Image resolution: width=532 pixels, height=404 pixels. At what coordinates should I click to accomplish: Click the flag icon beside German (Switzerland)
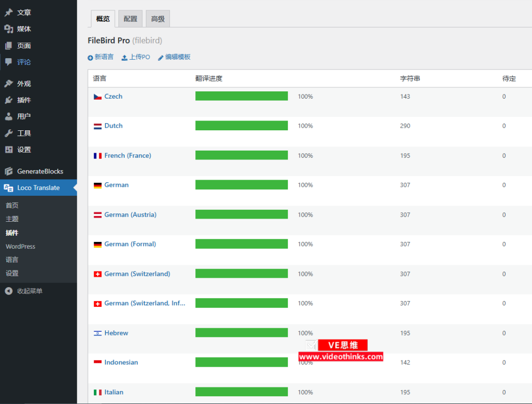point(98,274)
